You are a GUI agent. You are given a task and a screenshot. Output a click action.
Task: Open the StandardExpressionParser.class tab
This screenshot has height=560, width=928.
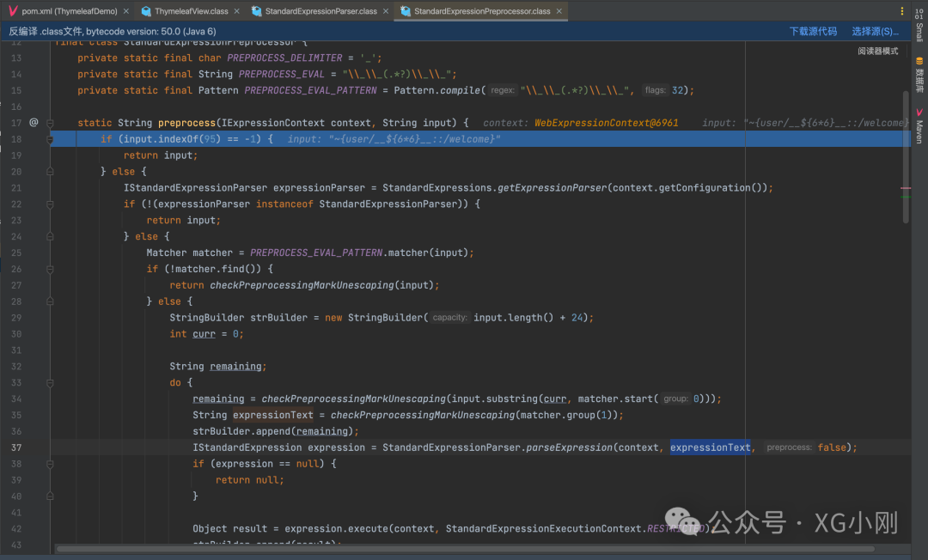pyautogui.click(x=321, y=11)
